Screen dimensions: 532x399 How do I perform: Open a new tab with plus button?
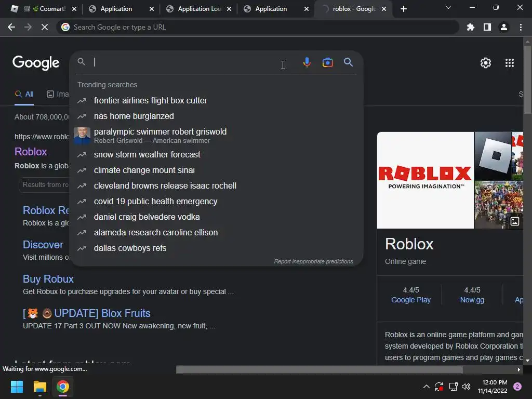click(x=403, y=9)
